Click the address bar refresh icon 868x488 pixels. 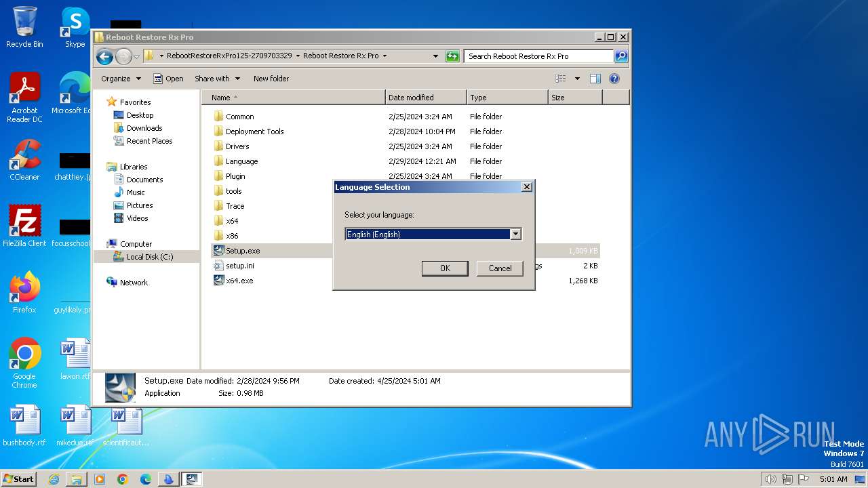pos(452,56)
